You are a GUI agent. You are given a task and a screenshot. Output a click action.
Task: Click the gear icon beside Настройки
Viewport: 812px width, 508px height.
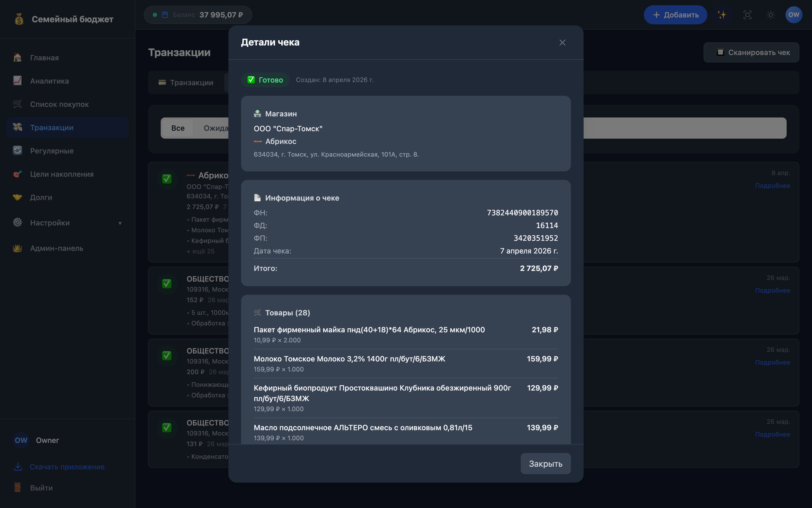(x=17, y=223)
